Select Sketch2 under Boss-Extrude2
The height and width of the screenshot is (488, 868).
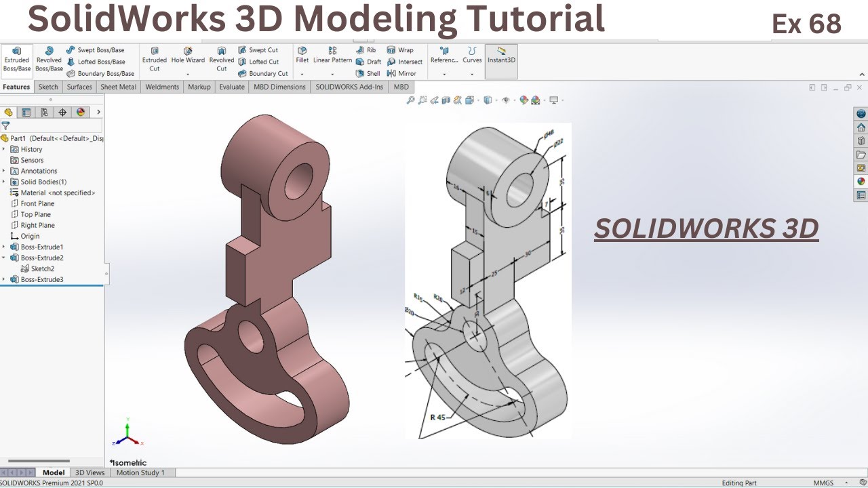37,268
